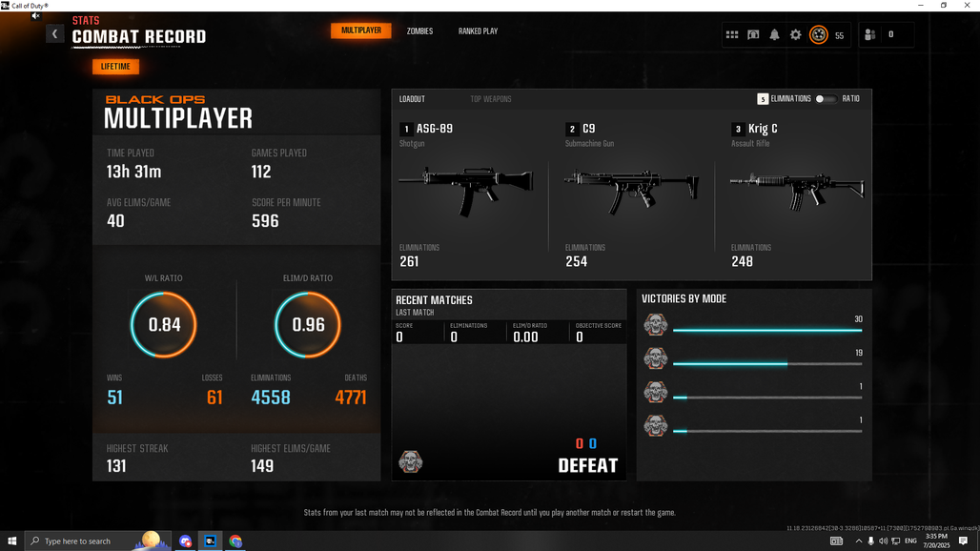The height and width of the screenshot is (551, 980).
Task: Open the Windows Start menu
Action: click(x=11, y=541)
